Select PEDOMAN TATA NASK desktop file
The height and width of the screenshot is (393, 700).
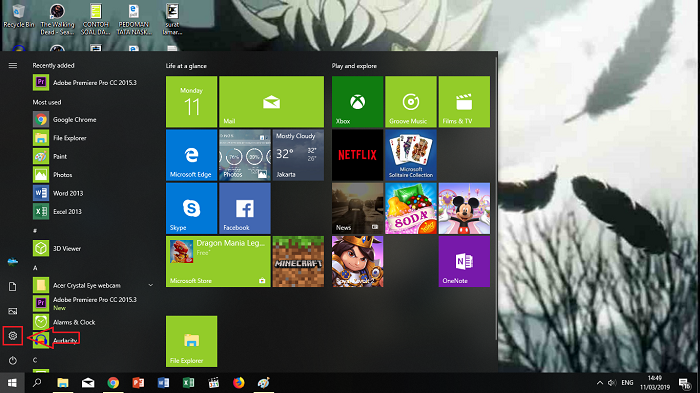(x=133, y=19)
